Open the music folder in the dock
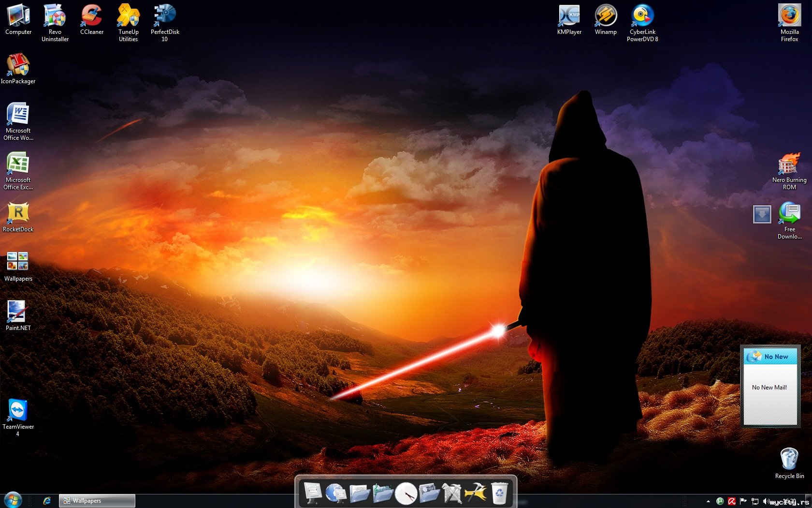812x508 pixels. click(382, 493)
